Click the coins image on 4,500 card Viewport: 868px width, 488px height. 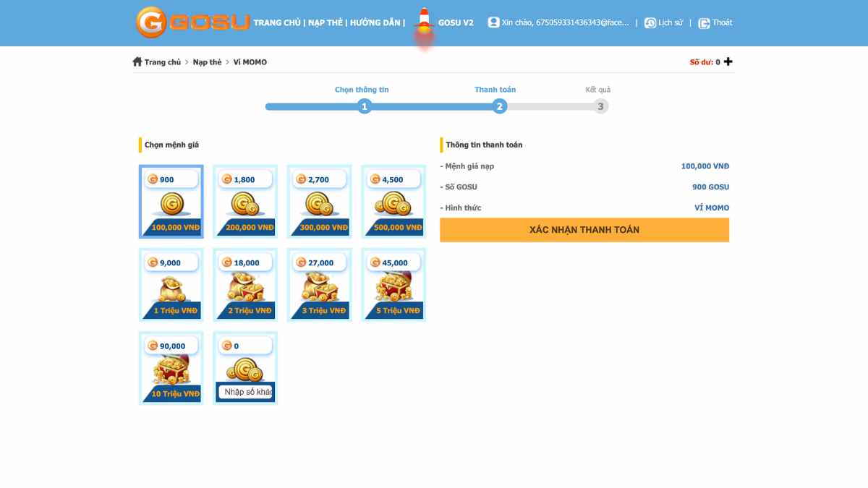pos(393,205)
